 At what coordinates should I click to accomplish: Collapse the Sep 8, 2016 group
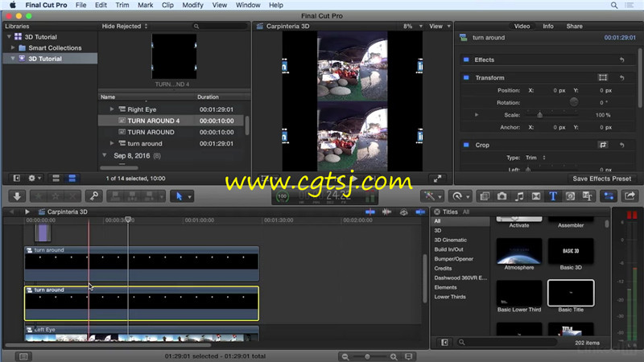(x=105, y=155)
